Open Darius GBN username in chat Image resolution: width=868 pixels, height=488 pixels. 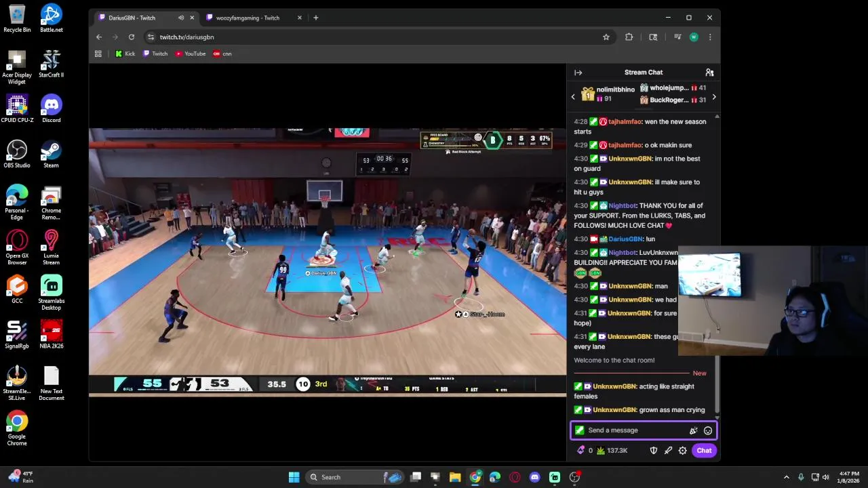[x=625, y=239]
